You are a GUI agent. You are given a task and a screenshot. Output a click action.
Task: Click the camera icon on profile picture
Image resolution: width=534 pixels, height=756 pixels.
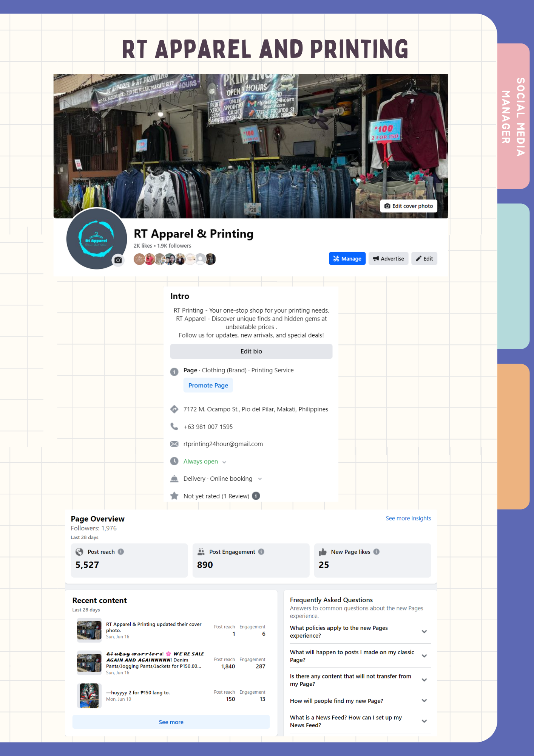pyautogui.click(x=118, y=260)
